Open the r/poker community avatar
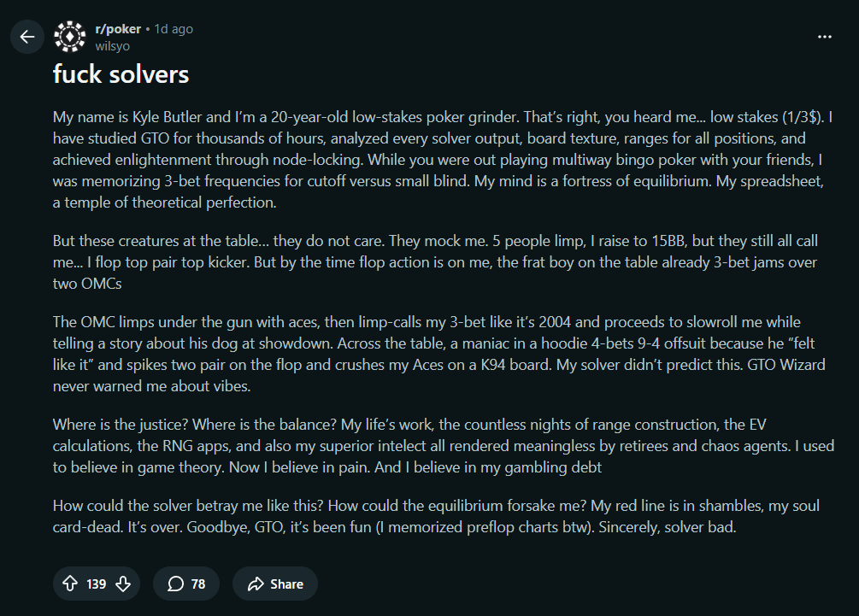This screenshot has height=616, width=859. coord(70,37)
